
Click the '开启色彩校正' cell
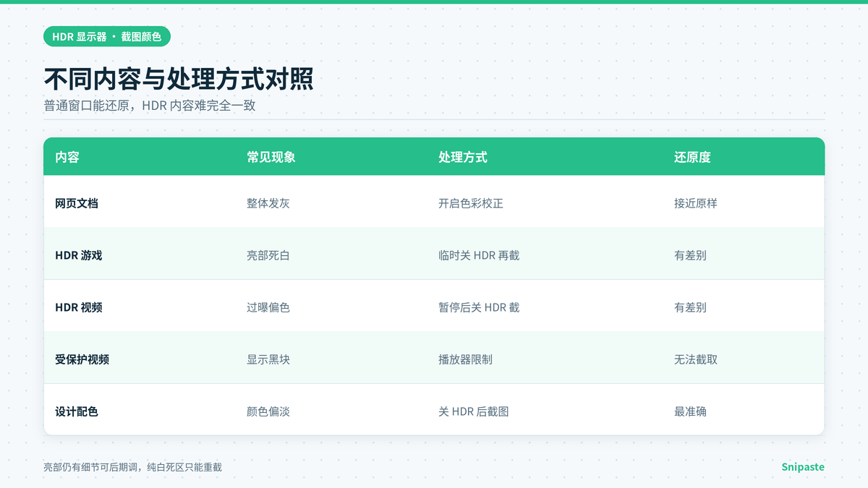[471, 203]
